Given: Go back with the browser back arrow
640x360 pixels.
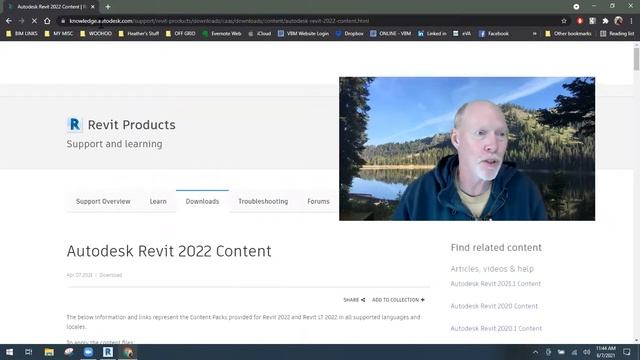Looking at the screenshot, I should (9, 21).
